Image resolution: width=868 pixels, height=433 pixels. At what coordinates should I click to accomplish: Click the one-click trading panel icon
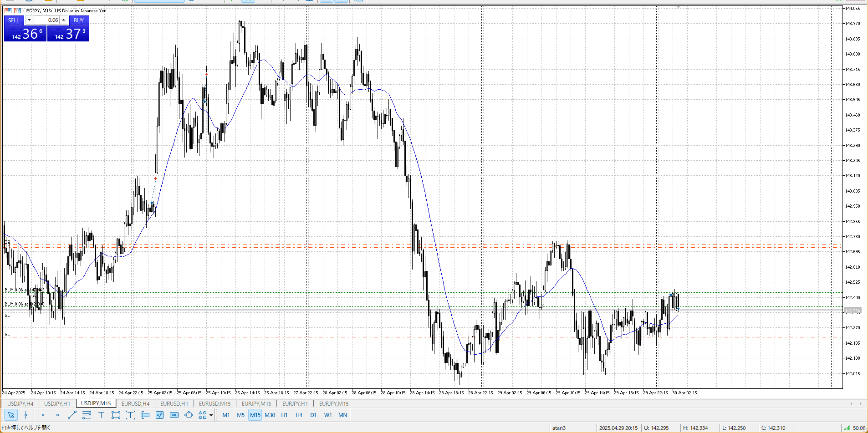18,10
